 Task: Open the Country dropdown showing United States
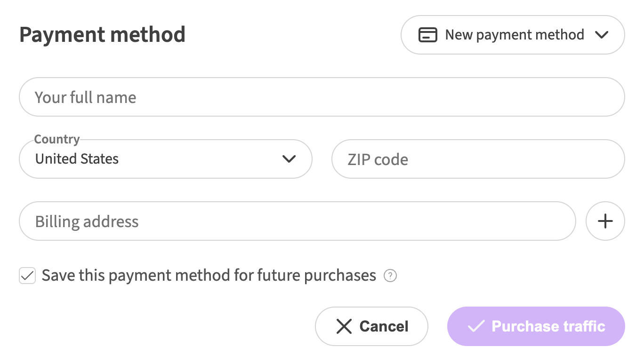pyautogui.click(x=165, y=159)
